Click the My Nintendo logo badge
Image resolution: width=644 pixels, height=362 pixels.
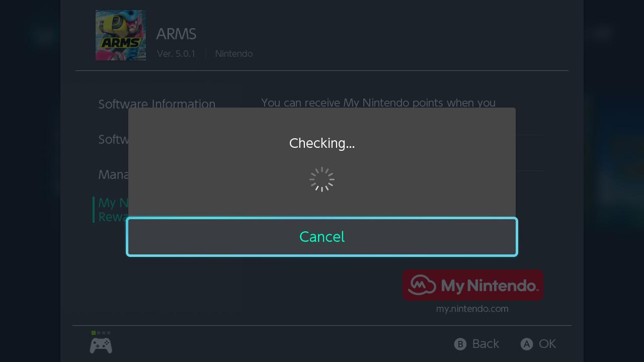[x=473, y=285]
